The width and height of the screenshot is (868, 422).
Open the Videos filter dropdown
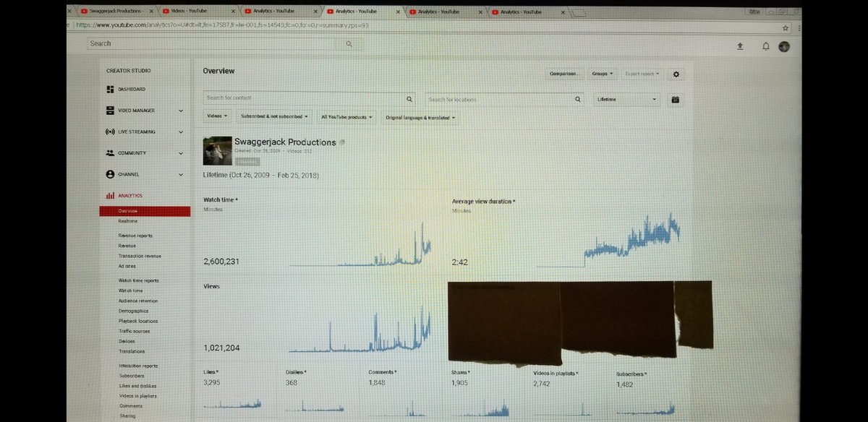coord(217,116)
